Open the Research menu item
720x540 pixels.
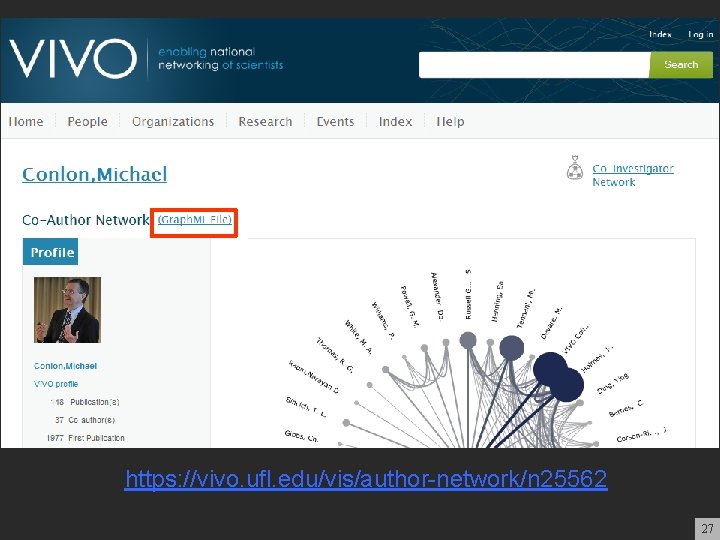(265, 122)
